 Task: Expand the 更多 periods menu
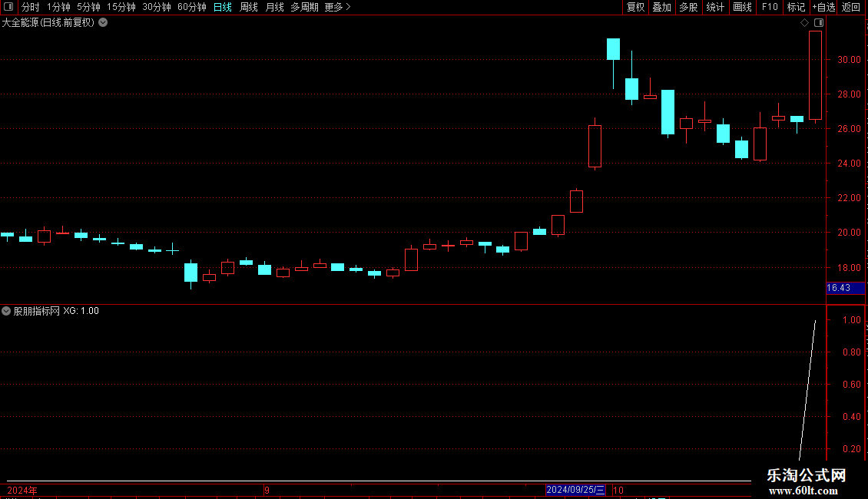tap(337, 7)
